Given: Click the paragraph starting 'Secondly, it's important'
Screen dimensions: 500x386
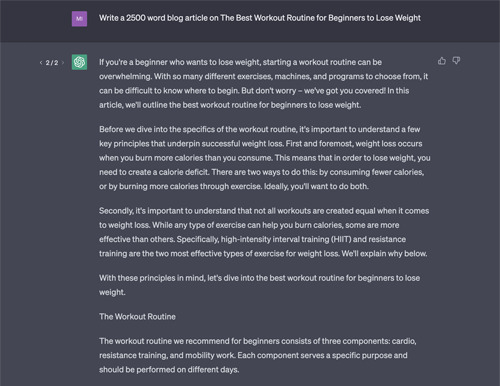Looking at the screenshot, I should (x=264, y=232).
